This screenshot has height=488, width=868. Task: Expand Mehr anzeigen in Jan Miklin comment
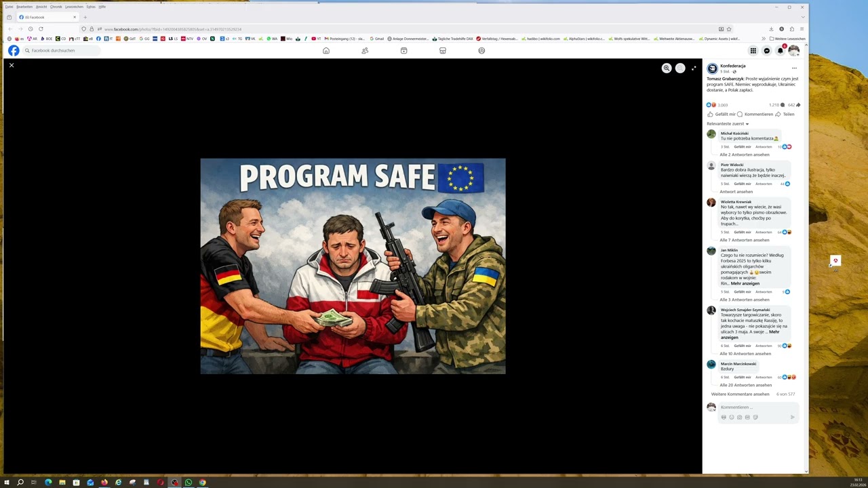pyautogui.click(x=745, y=283)
